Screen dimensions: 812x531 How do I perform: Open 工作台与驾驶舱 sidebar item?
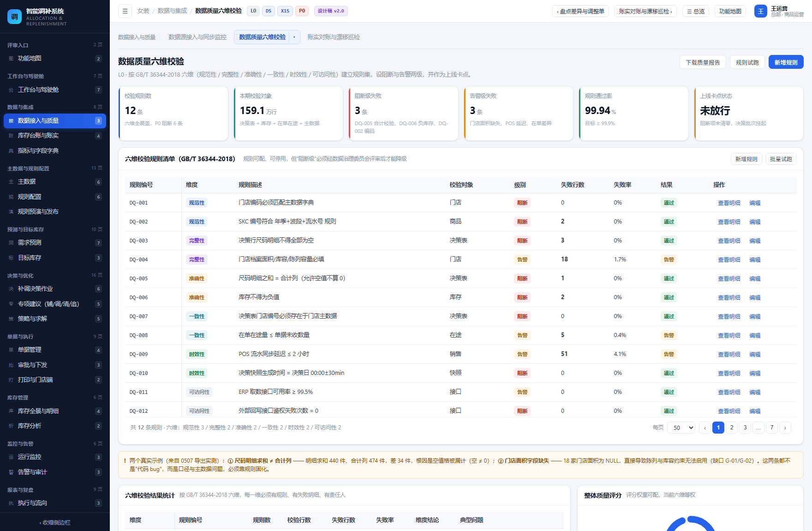[55, 90]
